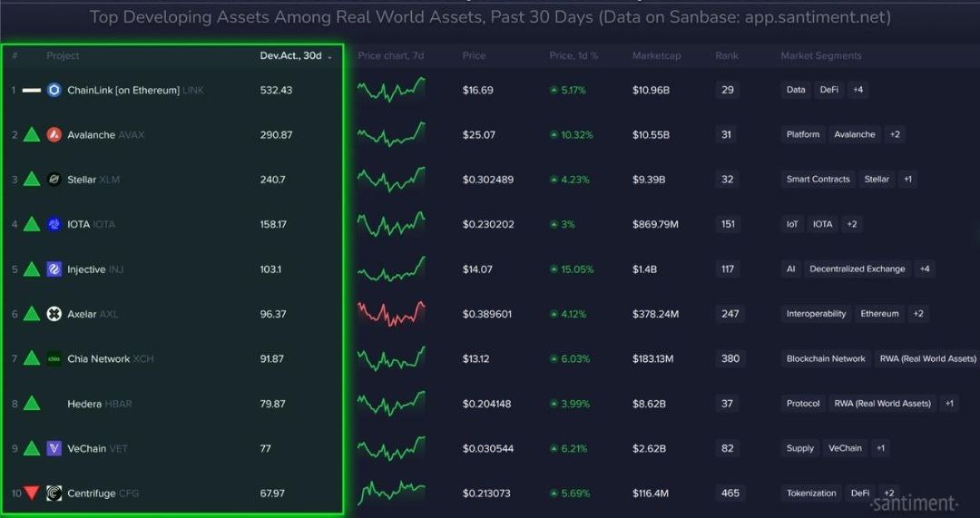Click the green up arrow beside Hedera
980x518 pixels.
click(32, 404)
